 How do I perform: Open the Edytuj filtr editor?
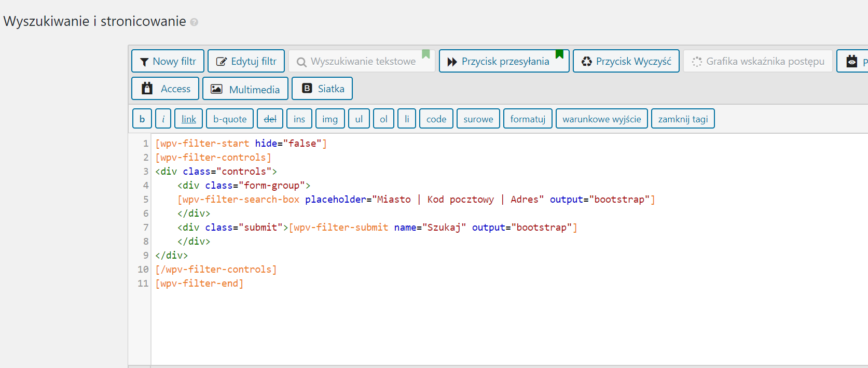tap(246, 61)
